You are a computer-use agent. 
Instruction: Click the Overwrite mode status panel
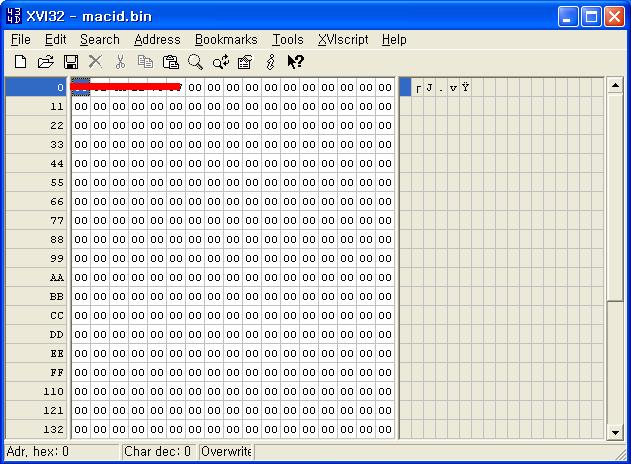pos(226,452)
